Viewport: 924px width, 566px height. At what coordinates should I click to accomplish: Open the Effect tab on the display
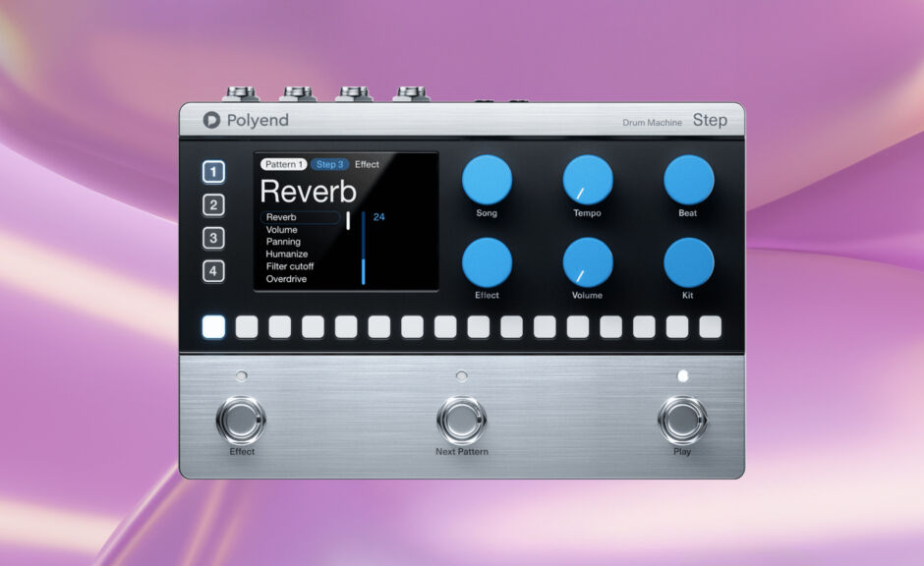point(368,164)
